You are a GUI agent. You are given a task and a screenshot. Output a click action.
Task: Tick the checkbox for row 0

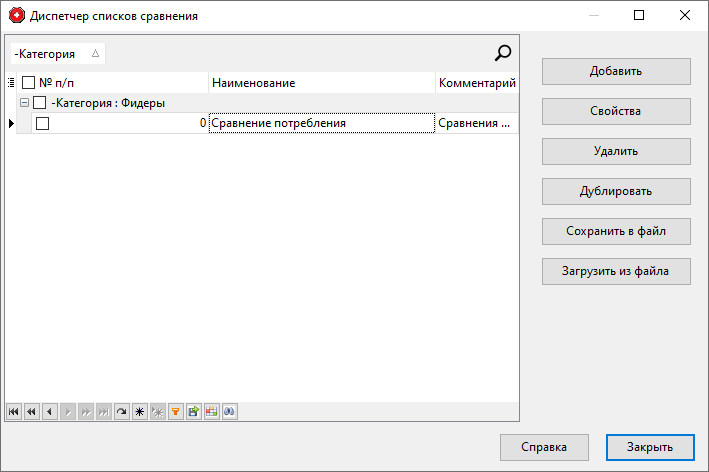coord(42,123)
